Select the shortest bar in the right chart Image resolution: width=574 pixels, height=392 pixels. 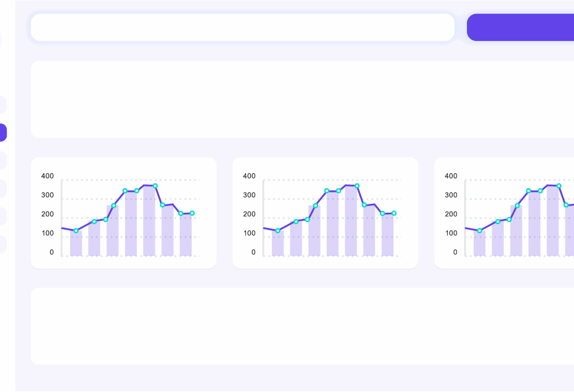479,244
